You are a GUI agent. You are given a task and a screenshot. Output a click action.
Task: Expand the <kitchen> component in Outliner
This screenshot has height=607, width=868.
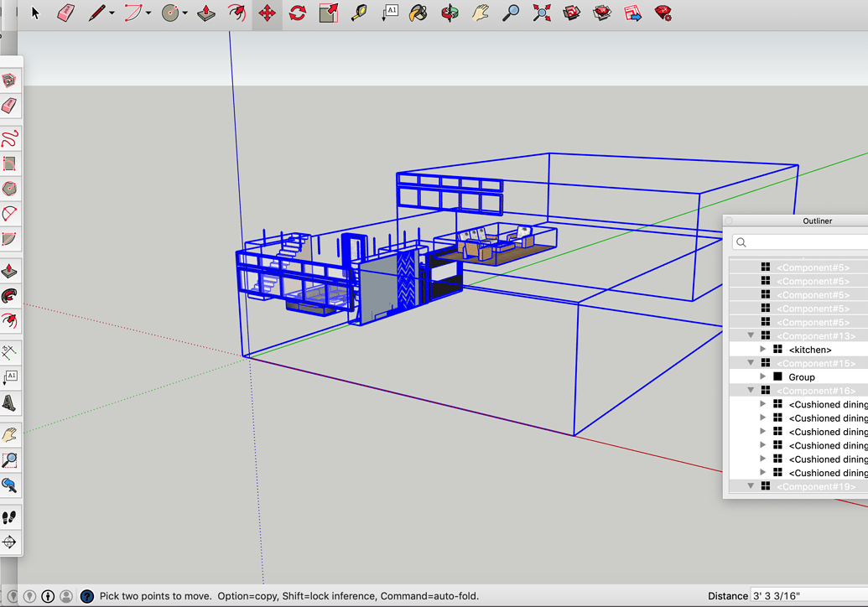coord(761,350)
